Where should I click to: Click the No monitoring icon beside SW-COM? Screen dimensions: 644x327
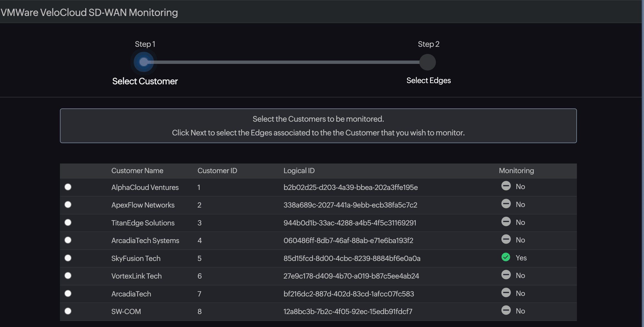[x=506, y=310]
